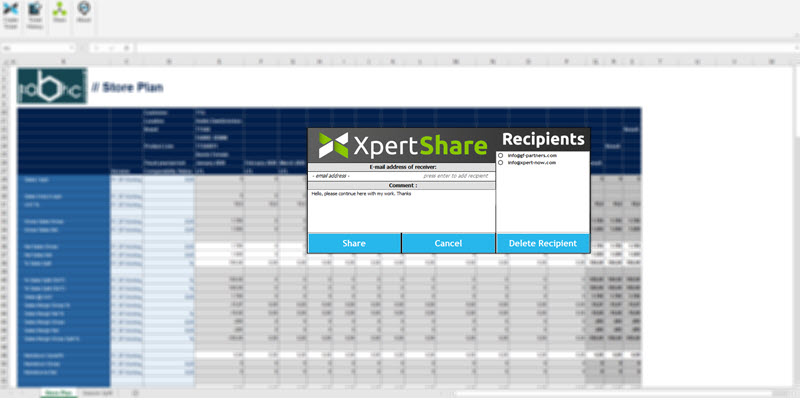Add a new sheet with plus button

[135, 393]
